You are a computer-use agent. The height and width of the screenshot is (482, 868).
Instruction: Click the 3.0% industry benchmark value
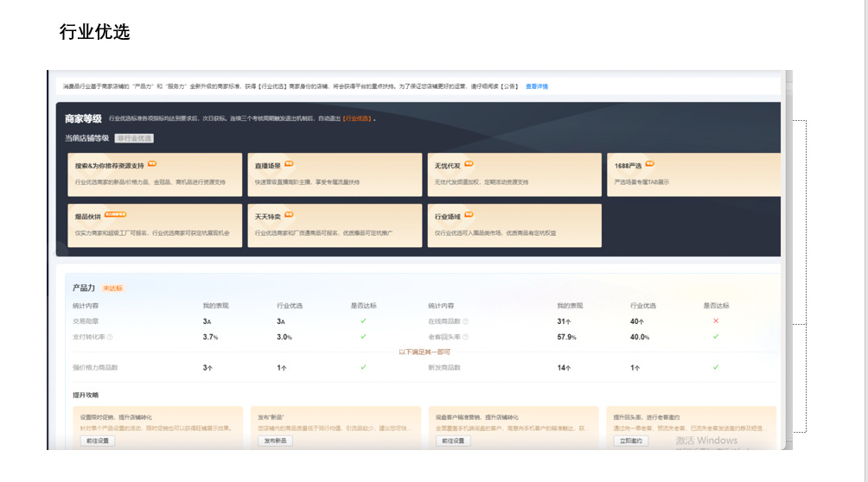[x=284, y=337]
